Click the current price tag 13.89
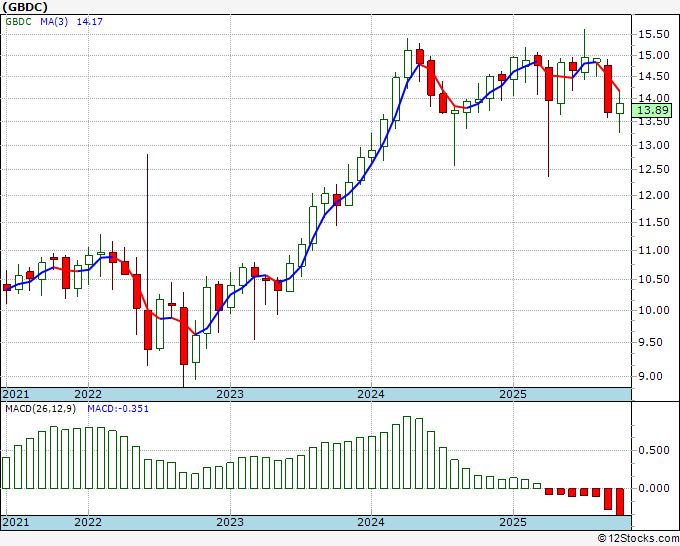Viewport: 680px width, 546px height. [652, 110]
